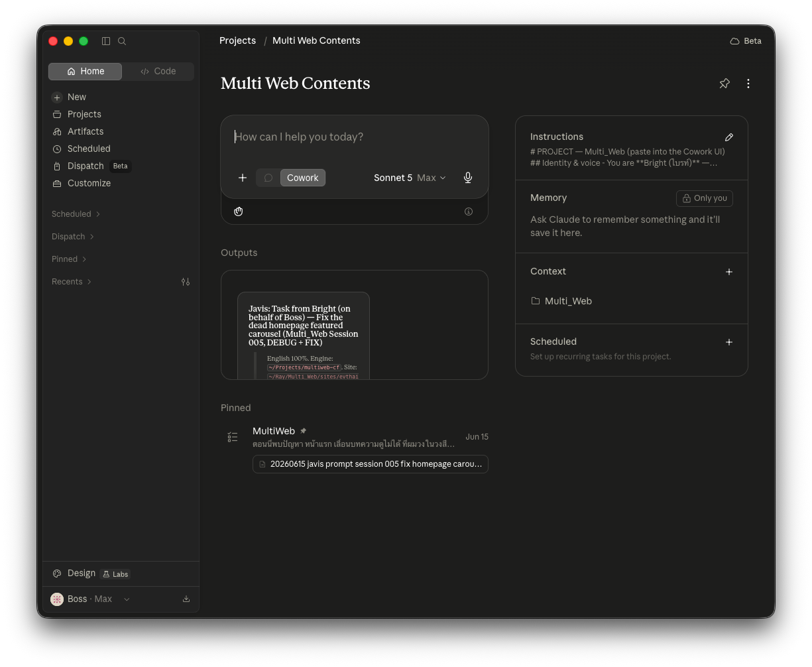
Task: Open the Boss Max account menu
Action: pyautogui.click(x=90, y=599)
